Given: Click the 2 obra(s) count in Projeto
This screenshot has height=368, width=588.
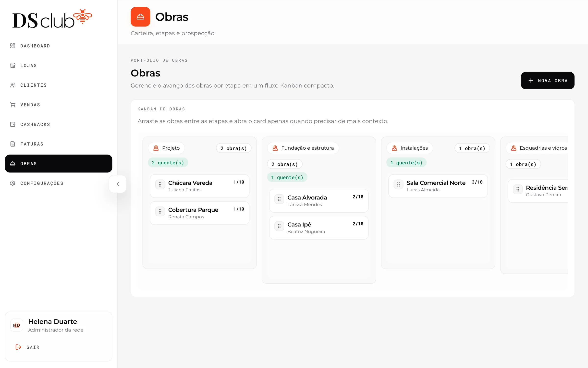Looking at the screenshot, I should pyautogui.click(x=234, y=148).
